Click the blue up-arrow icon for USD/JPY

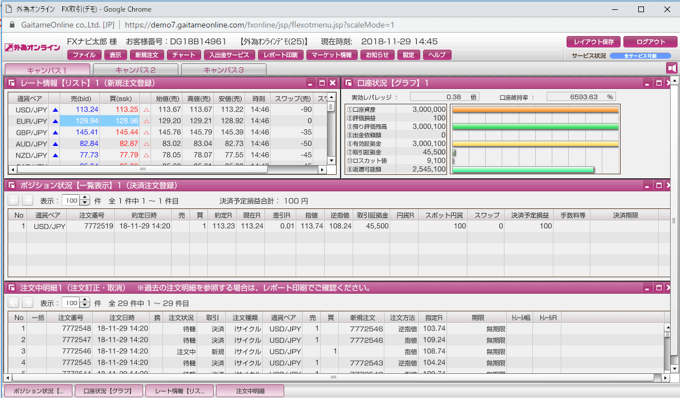(55, 110)
